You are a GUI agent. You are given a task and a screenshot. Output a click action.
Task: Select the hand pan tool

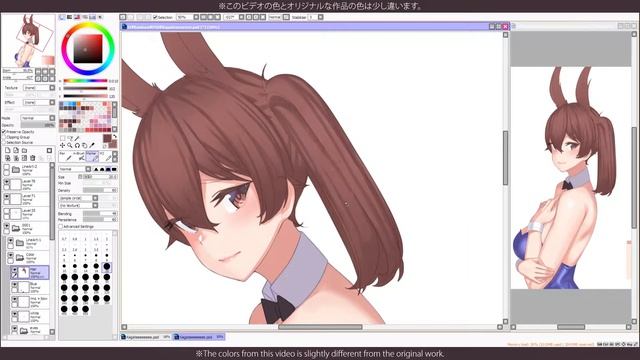(x=84, y=145)
